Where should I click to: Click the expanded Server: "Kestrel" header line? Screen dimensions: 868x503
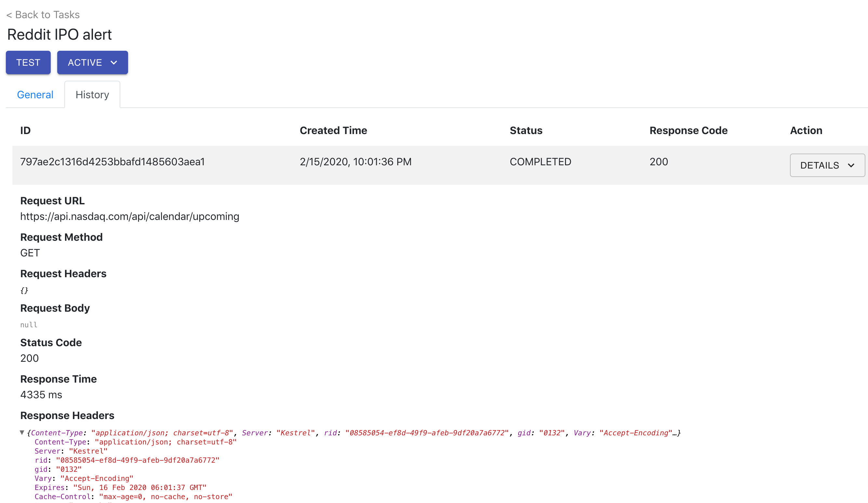tap(71, 451)
